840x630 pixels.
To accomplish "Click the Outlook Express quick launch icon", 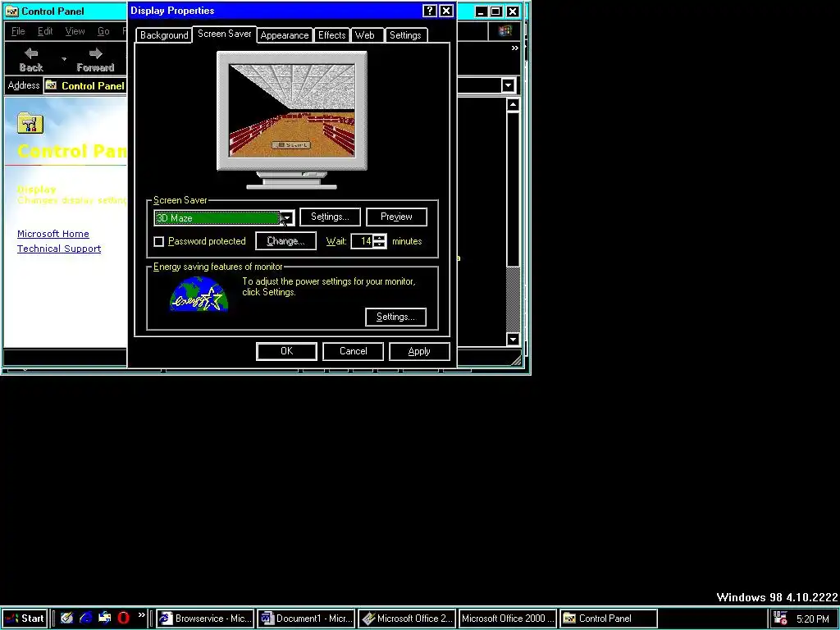I will (x=104, y=619).
